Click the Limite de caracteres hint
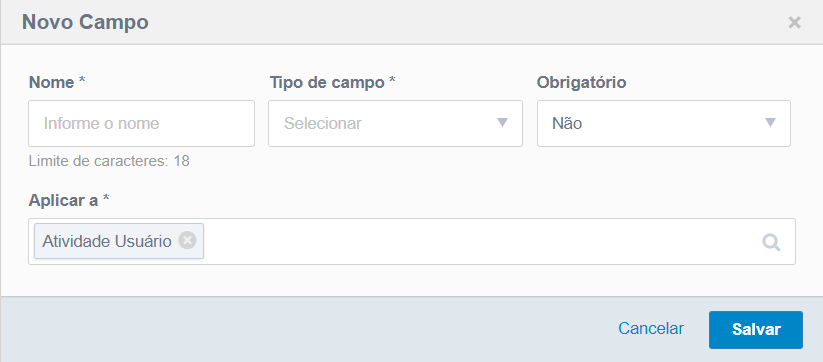The height and width of the screenshot is (362, 823). (109, 161)
